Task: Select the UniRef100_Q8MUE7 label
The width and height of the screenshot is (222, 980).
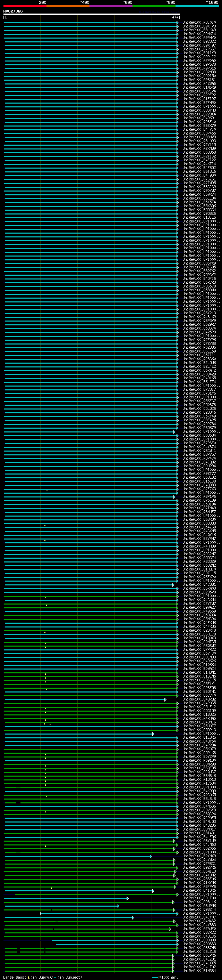Action: 199,512
